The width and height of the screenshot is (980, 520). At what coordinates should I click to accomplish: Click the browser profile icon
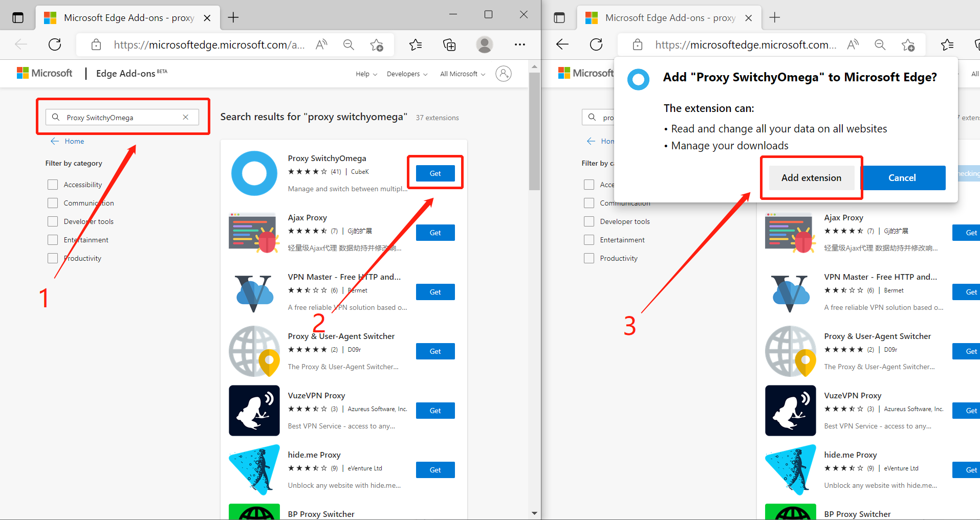(x=484, y=44)
